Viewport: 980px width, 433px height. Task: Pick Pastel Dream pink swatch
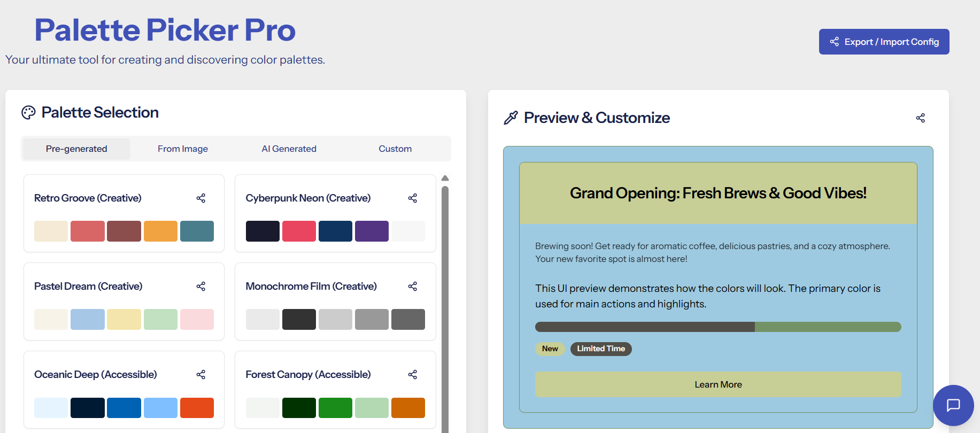(x=197, y=319)
